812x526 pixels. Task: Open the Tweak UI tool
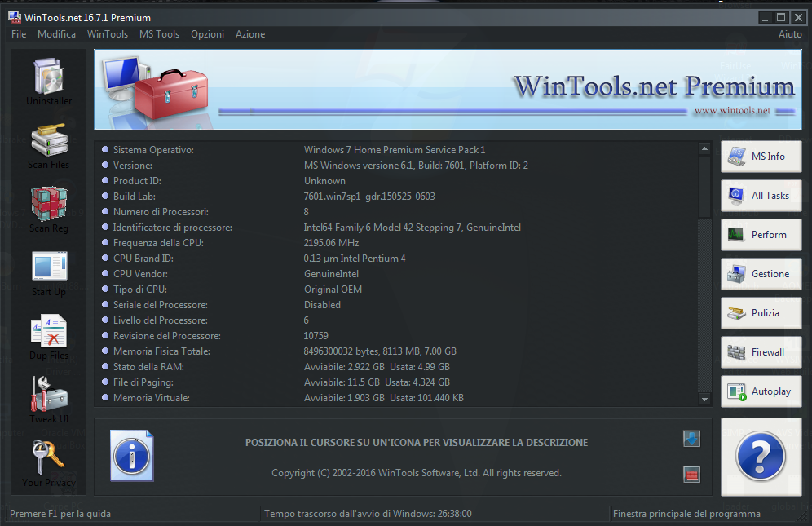(x=49, y=400)
